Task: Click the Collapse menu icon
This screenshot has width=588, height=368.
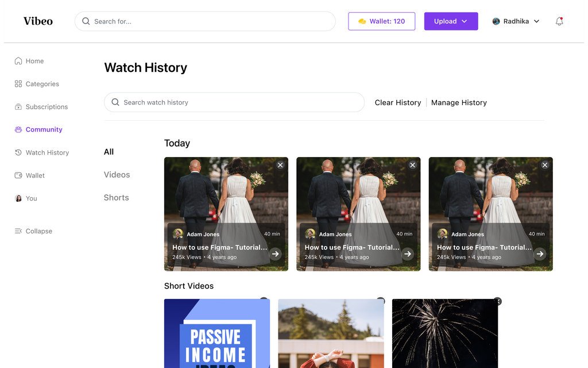Action: click(18, 231)
